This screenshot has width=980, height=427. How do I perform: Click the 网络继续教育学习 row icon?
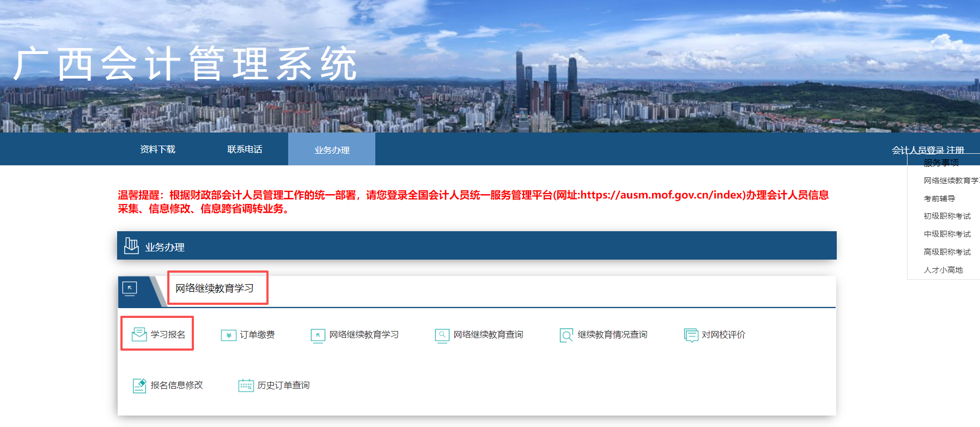[318, 335]
